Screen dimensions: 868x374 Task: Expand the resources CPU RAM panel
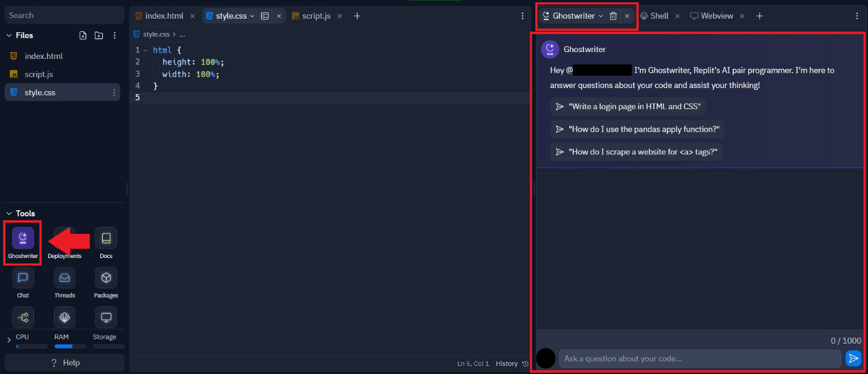(9, 341)
